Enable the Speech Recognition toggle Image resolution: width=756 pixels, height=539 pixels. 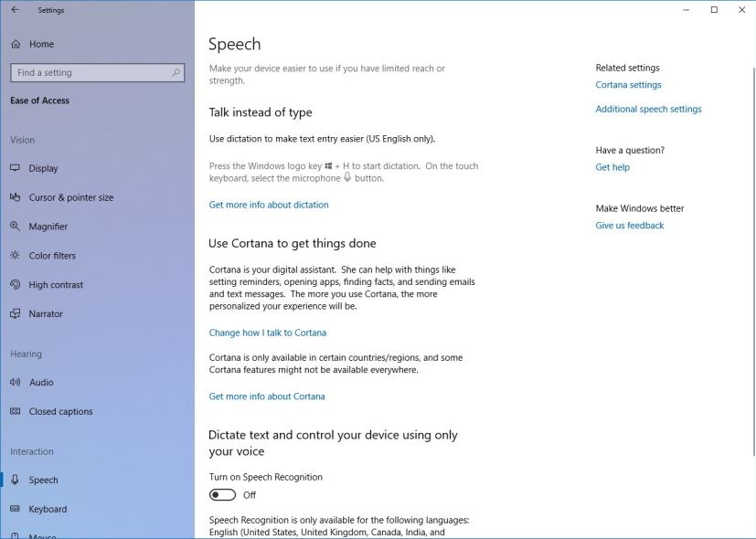pyautogui.click(x=222, y=493)
